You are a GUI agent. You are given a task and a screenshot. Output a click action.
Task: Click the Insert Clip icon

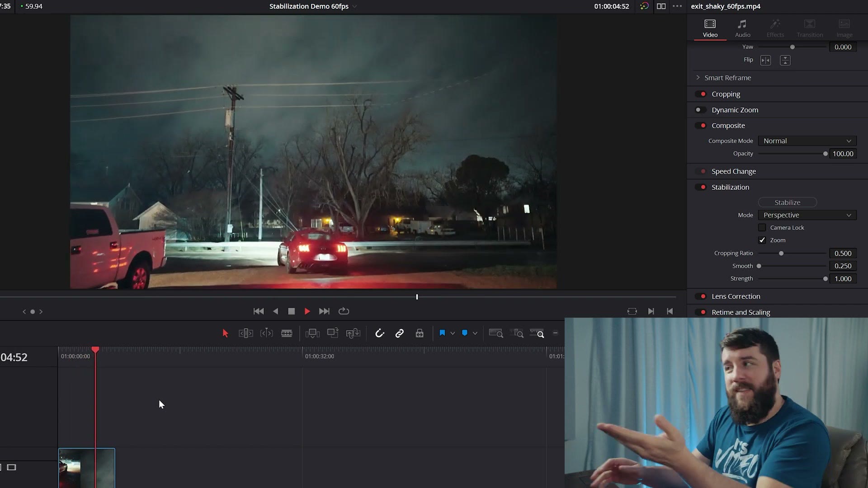pos(312,333)
